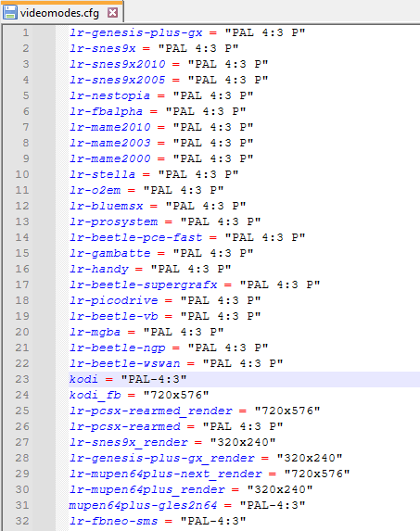Select the videomodes.cfg tab
The height and width of the screenshot is (531, 420).
(x=61, y=12)
